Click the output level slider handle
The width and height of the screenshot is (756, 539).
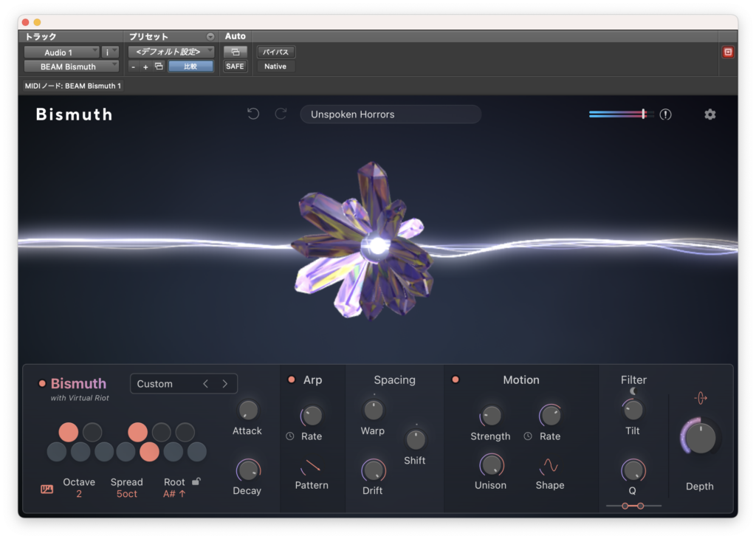click(644, 114)
